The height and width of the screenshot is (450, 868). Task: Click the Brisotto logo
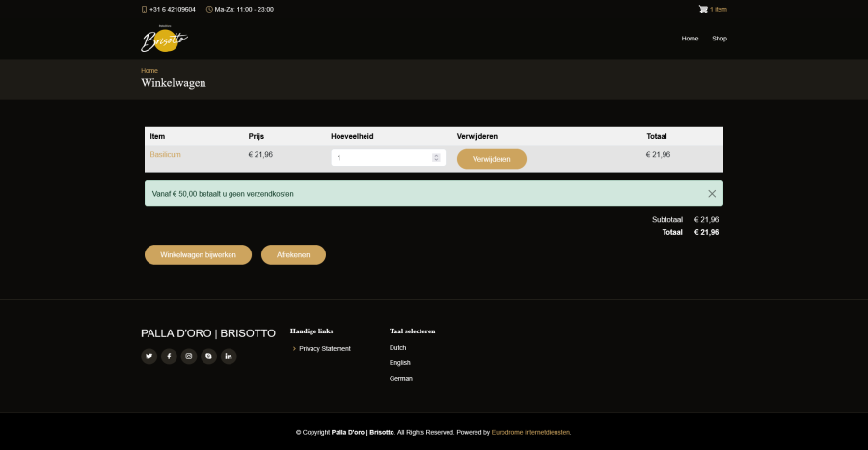pos(164,40)
